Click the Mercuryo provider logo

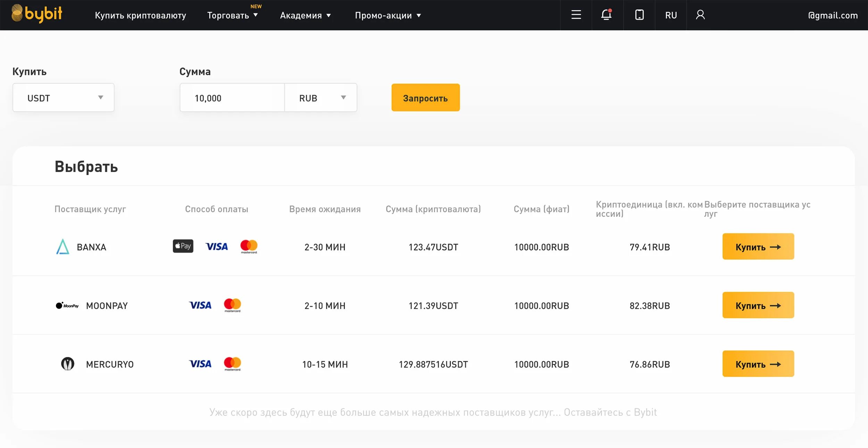pos(68,364)
